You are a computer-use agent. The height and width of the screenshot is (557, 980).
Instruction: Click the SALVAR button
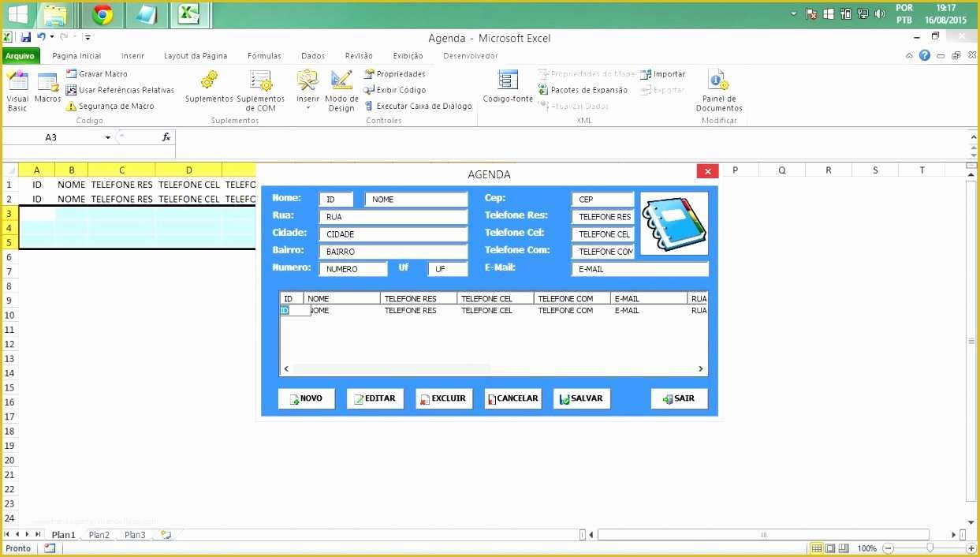[581, 398]
